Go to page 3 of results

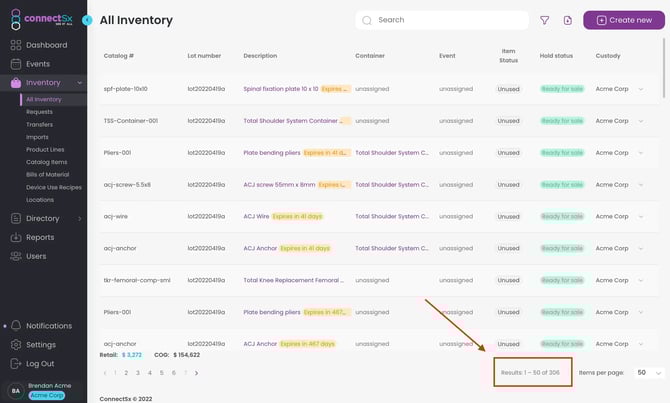tap(138, 372)
